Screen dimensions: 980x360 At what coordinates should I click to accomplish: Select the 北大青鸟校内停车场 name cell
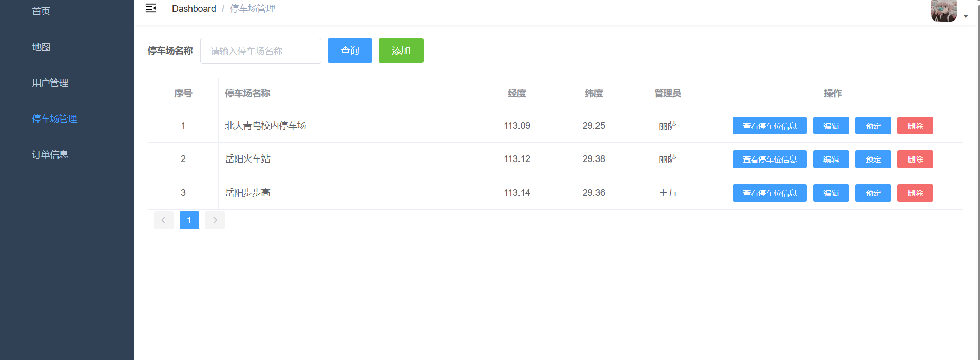348,126
